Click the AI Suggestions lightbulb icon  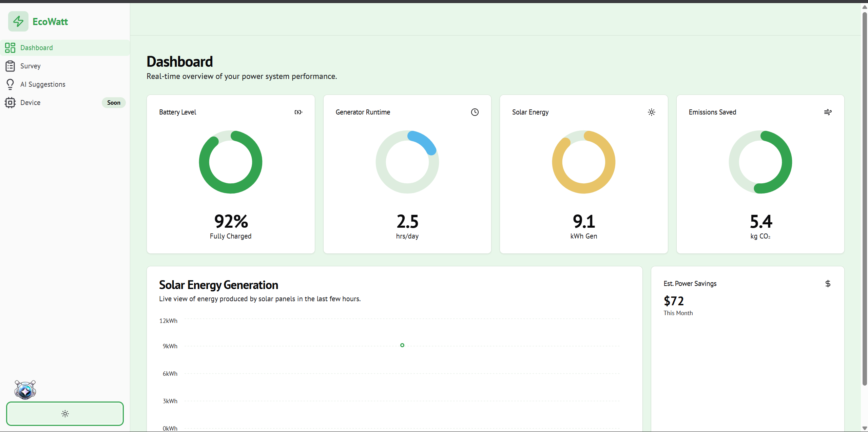(x=10, y=84)
